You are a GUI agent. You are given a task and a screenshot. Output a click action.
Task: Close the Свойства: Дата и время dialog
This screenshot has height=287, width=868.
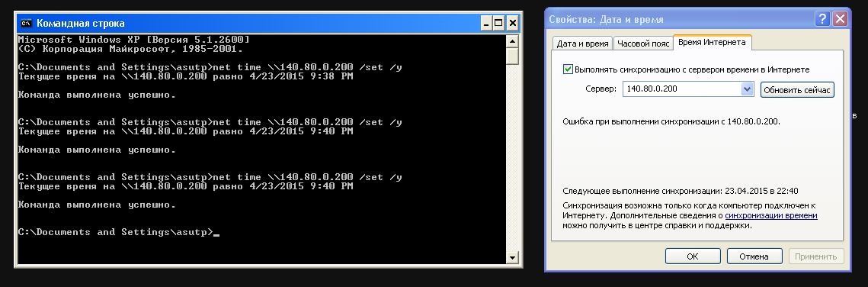click(840, 19)
